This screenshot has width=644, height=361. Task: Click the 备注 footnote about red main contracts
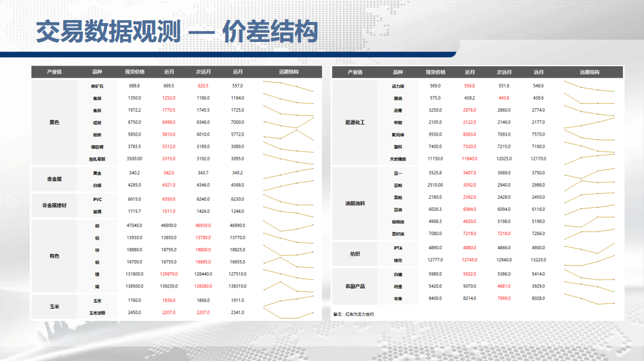coord(354,314)
